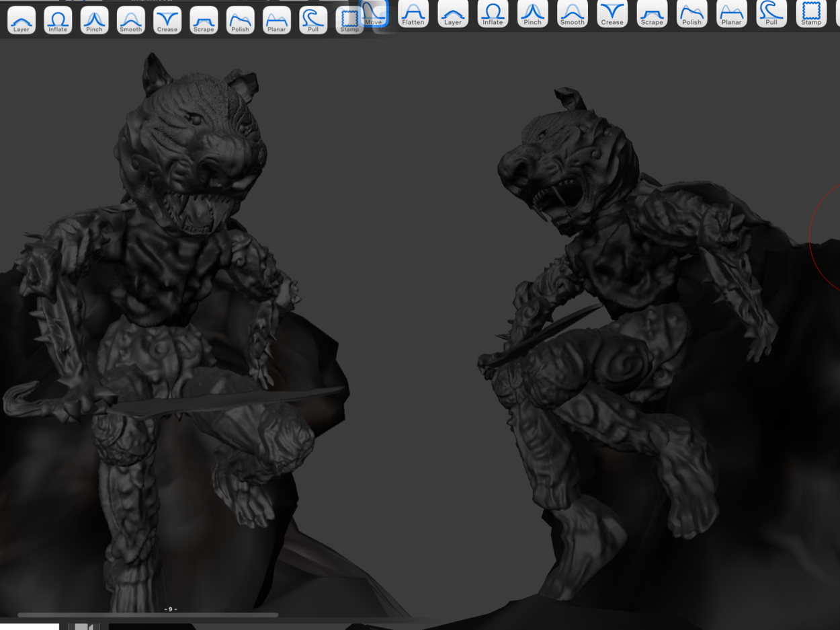Pick the Inflate brush in the left toolbar
840x630 pixels.
click(58, 20)
